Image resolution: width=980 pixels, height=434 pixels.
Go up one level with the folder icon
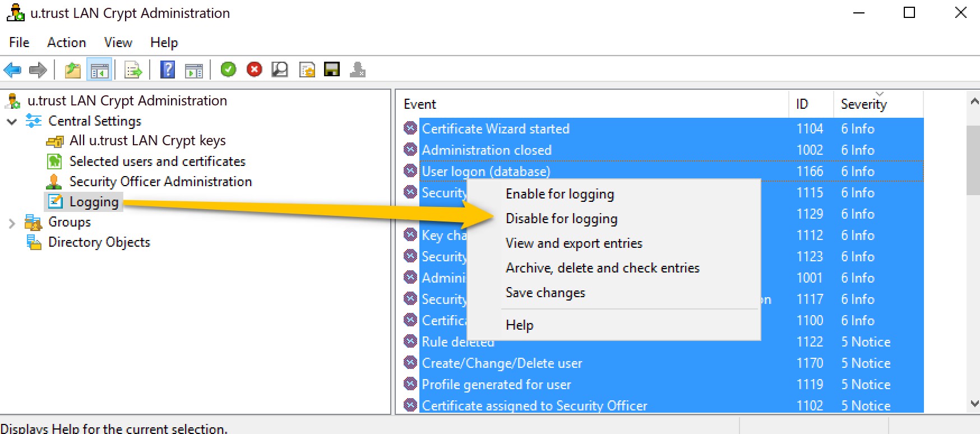click(x=73, y=70)
